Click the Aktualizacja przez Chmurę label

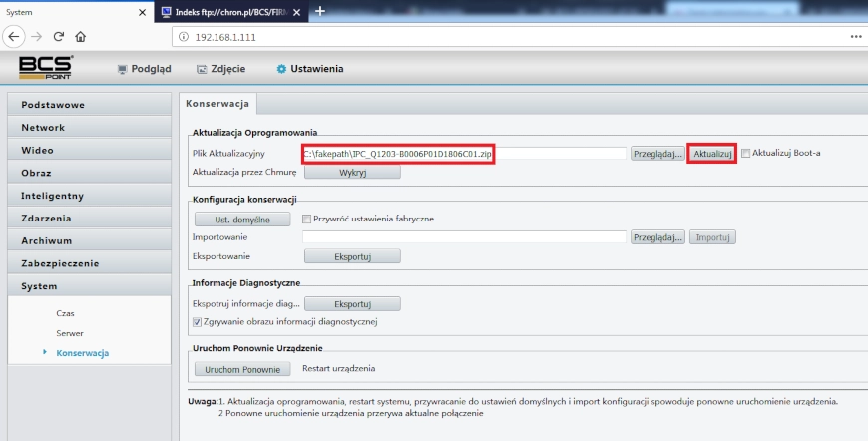point(244,172)
